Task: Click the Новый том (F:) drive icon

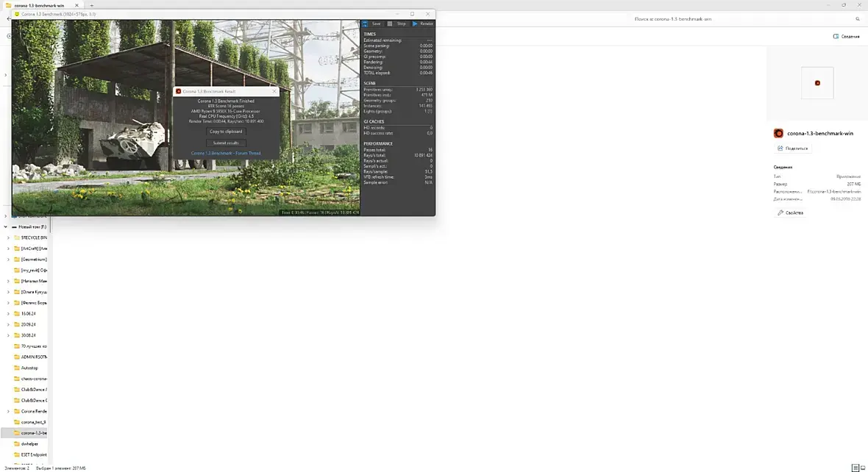Action: (15, 227)
